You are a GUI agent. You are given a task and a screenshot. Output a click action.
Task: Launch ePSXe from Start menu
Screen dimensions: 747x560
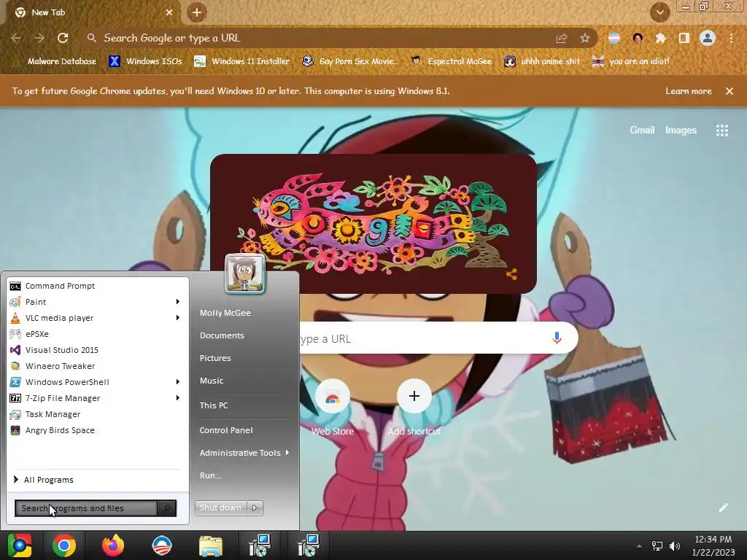[98, 334]
